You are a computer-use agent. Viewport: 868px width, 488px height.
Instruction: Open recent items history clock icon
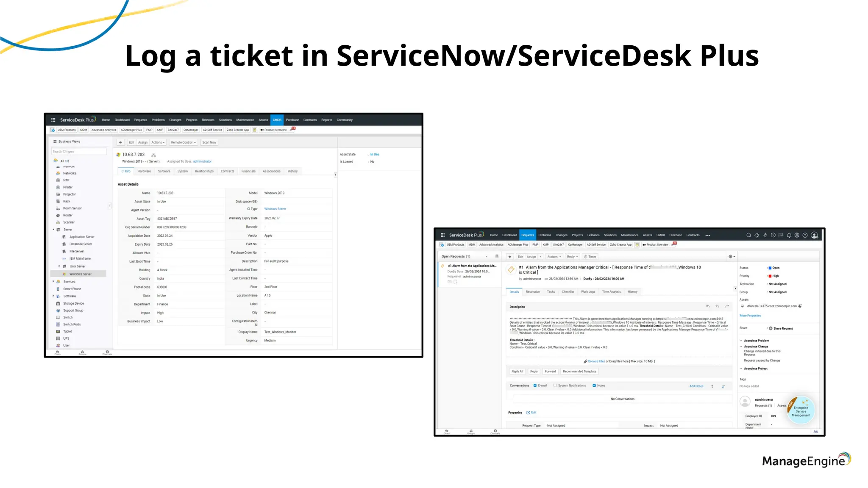773,235
